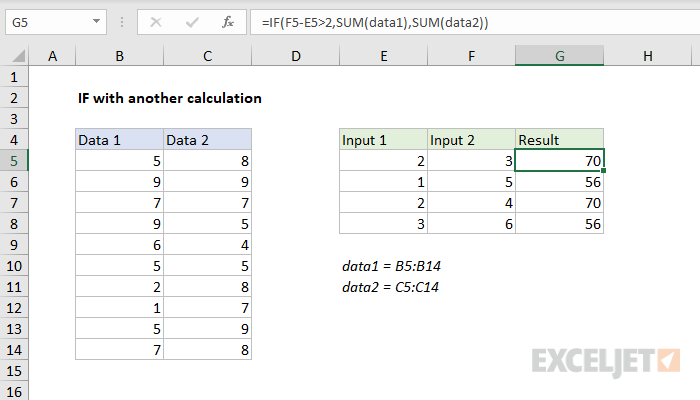Select row 14 header

click(15, 349)
